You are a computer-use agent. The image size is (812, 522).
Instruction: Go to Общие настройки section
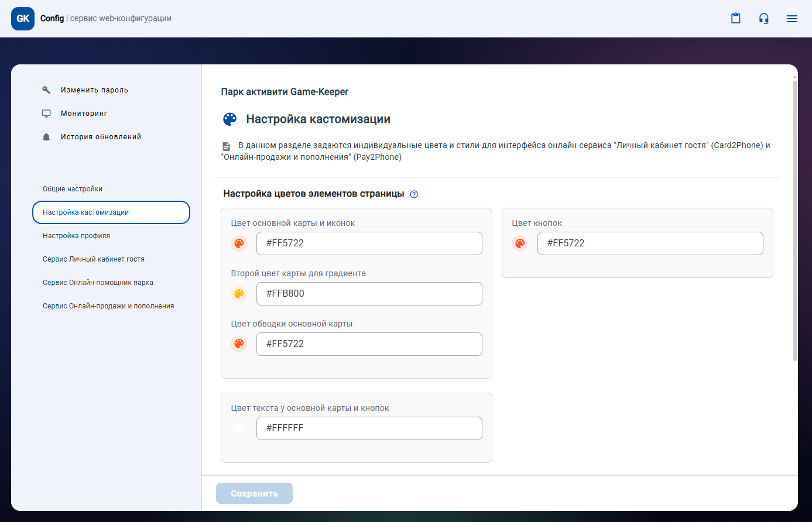tap(73, 189)
